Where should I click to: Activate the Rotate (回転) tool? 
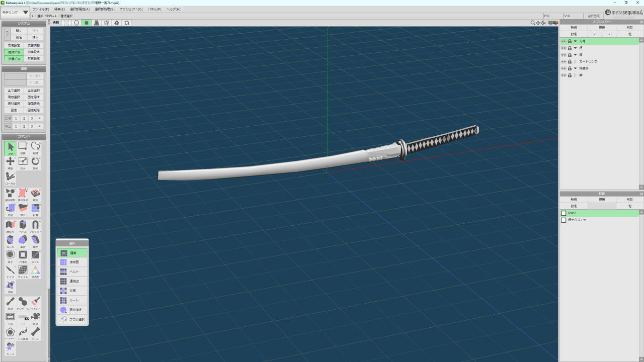(35, 163)
